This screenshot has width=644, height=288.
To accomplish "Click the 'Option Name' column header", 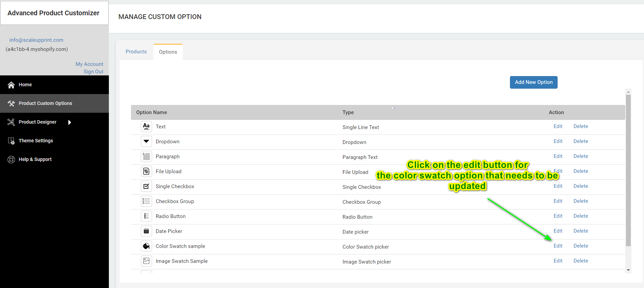I will [x=152, y=112].
